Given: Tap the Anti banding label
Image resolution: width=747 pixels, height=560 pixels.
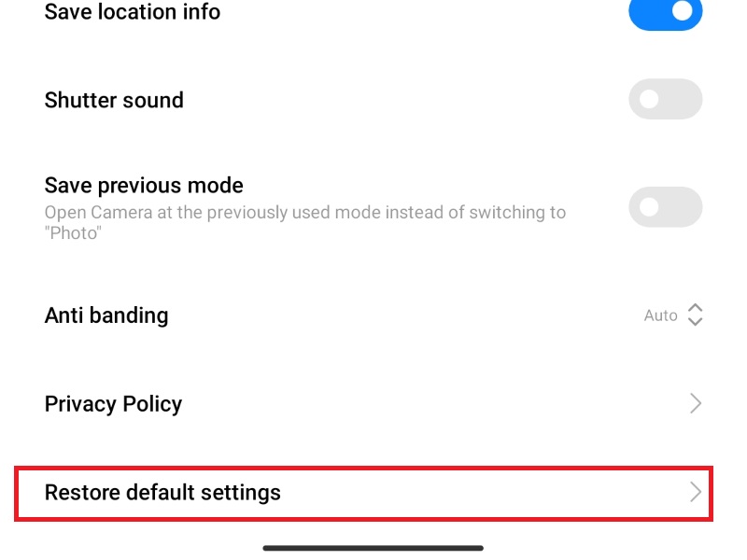Looking at the screenshot, I should (106, 315).
